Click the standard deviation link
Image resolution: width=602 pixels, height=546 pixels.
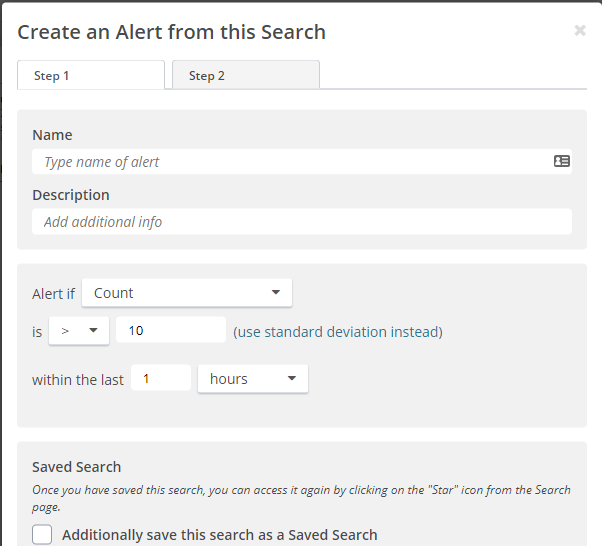coord(338,331)
